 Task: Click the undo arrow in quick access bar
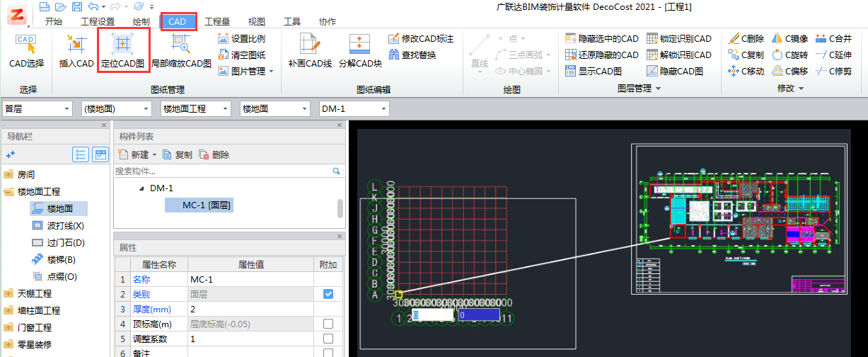tap(92, 6)
